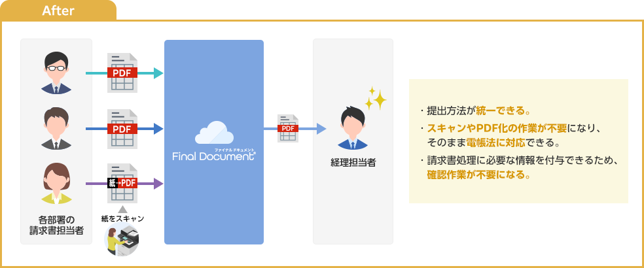Image resolution: width=644 pixels, height=268 pixels.
Task: Click the man with glasses avatar
Action: (x=56, y=72)
